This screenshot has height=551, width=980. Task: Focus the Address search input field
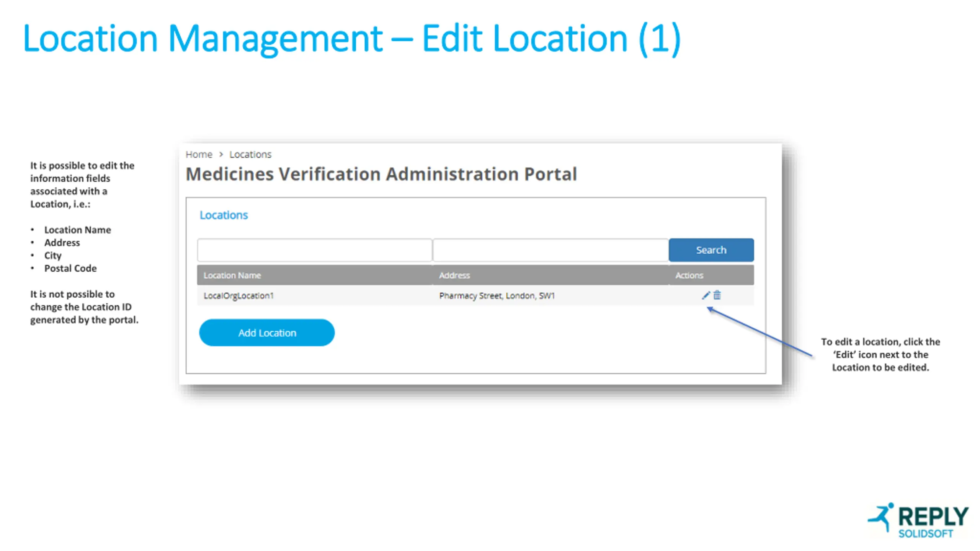coord(550,250)
